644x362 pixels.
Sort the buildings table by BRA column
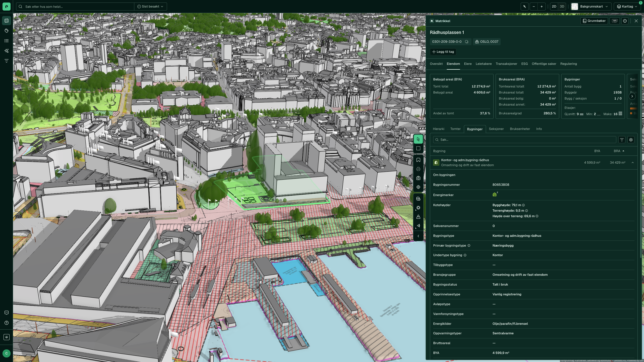pos(619,151)
